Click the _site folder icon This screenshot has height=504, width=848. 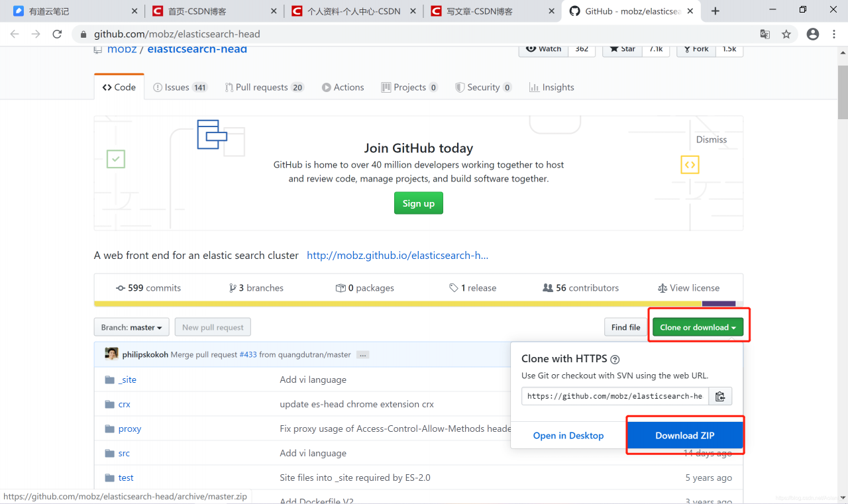tap(110, 379)
